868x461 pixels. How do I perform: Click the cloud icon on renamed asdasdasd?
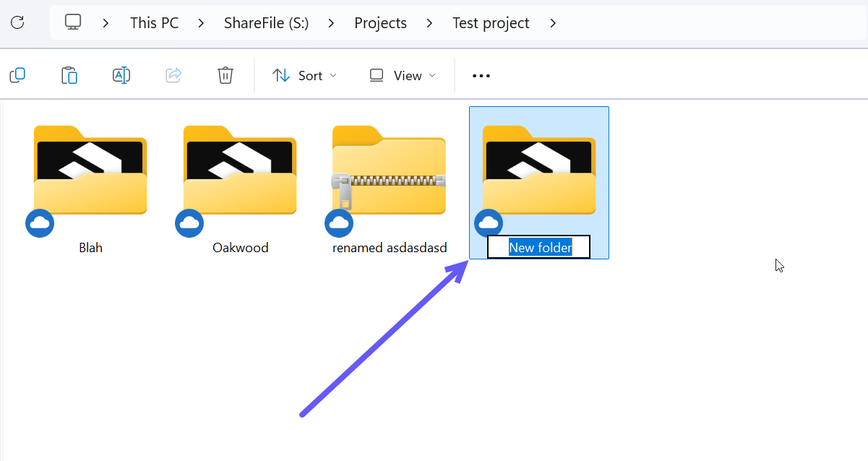pos(339,223)
